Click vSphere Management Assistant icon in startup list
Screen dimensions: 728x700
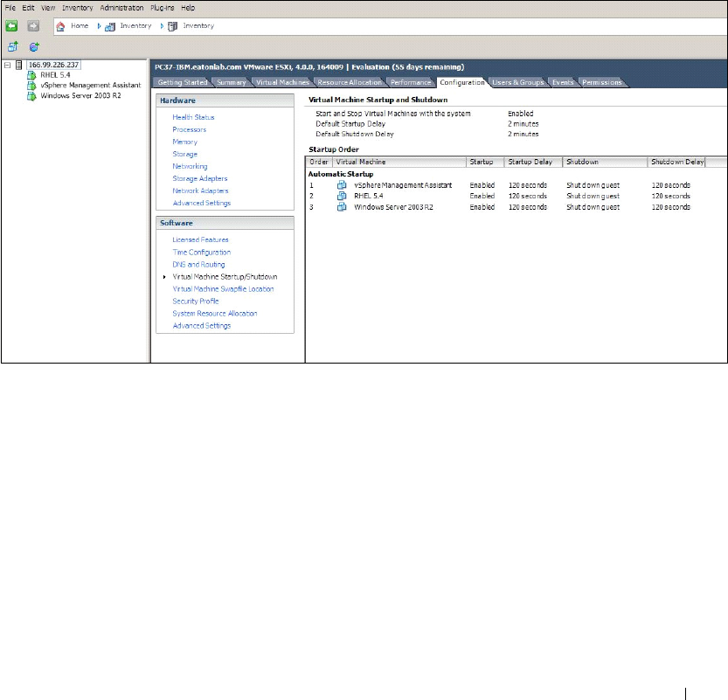click(x=342, y=185)
